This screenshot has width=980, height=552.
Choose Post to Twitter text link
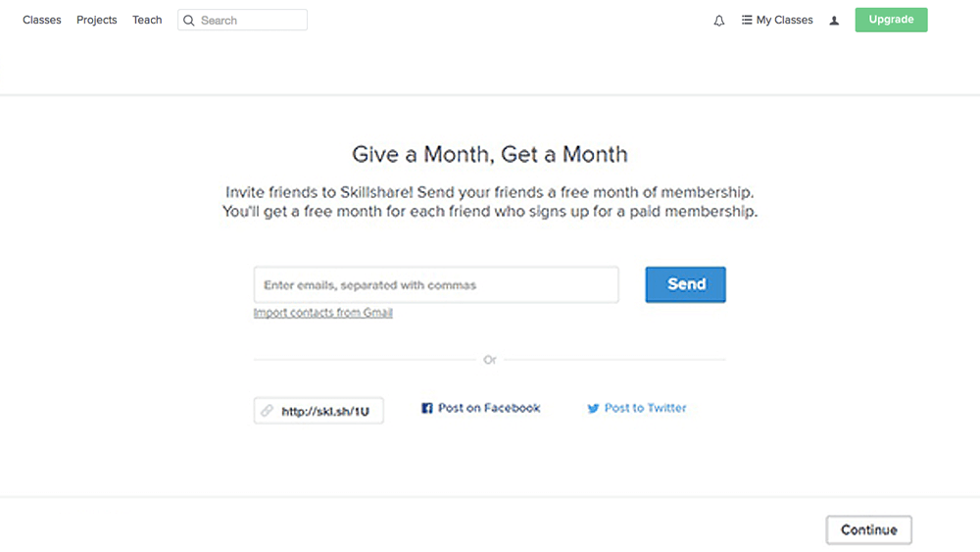click(645, 408)
